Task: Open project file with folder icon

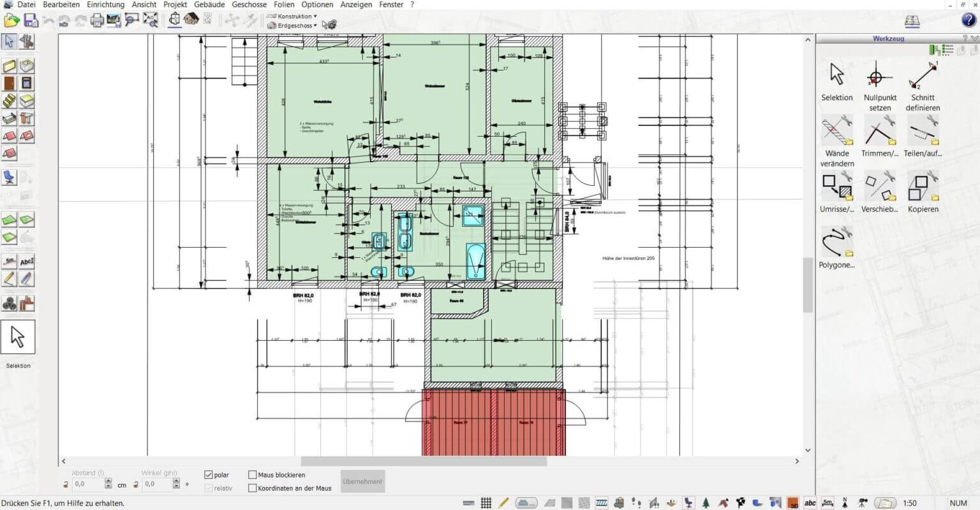Action: coord(11,20)
